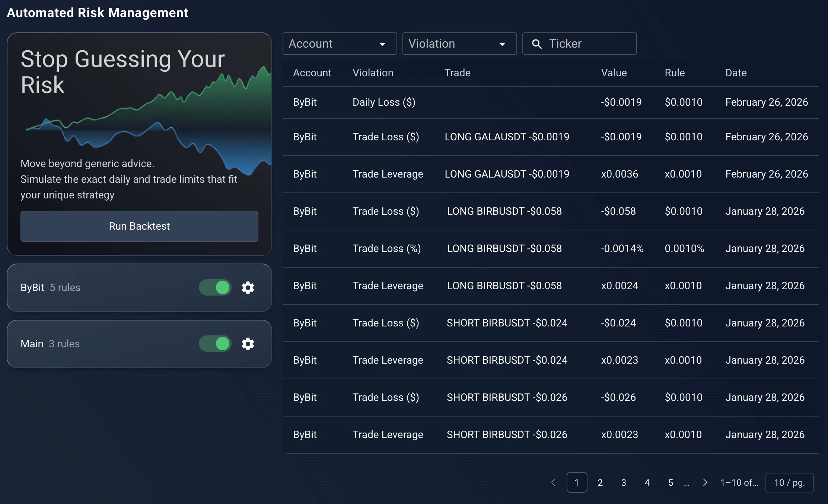
Task: Click Daily Loss row date February 26, 2026
Action: [x=767, y=102]
